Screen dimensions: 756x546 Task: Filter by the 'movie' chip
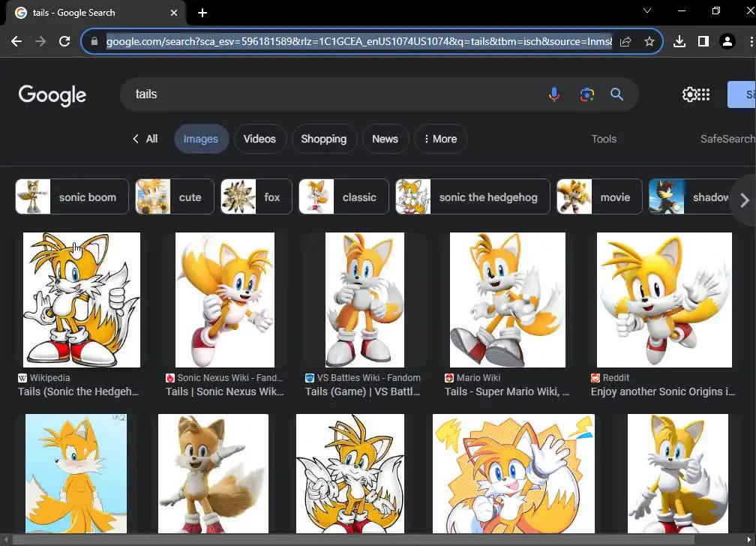point(599,196)
